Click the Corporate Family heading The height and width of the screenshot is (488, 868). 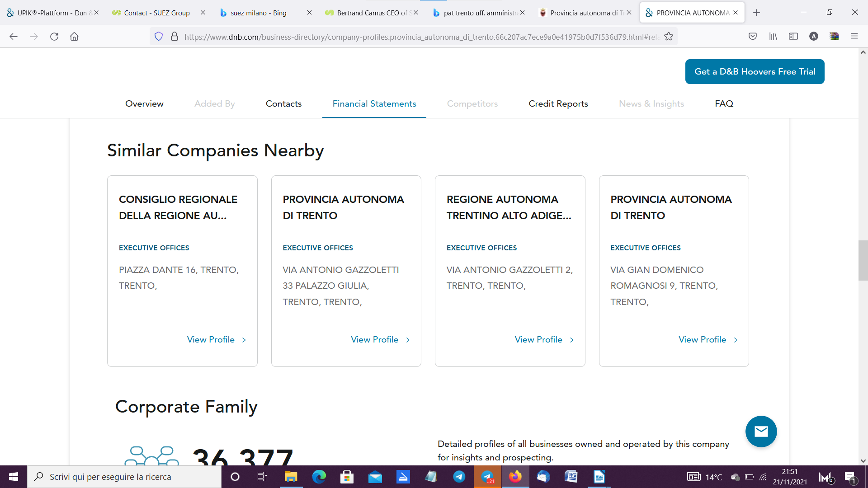[x=186, y=407]
